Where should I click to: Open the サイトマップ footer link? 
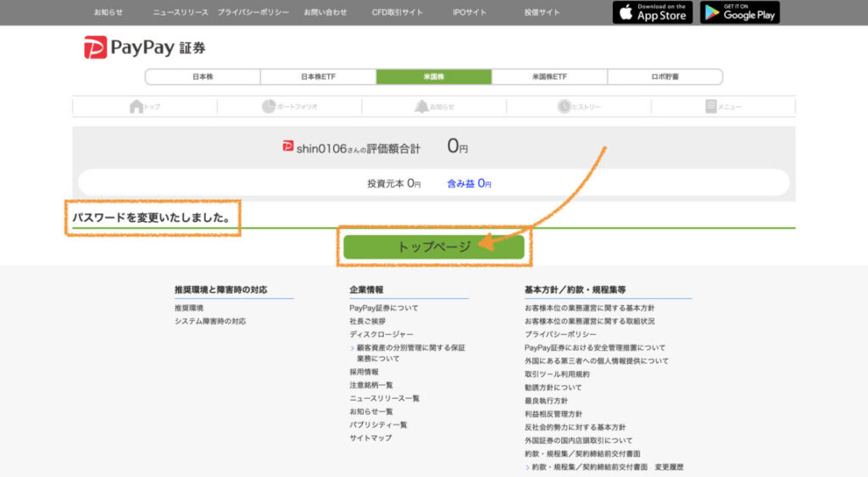[370, 438]
